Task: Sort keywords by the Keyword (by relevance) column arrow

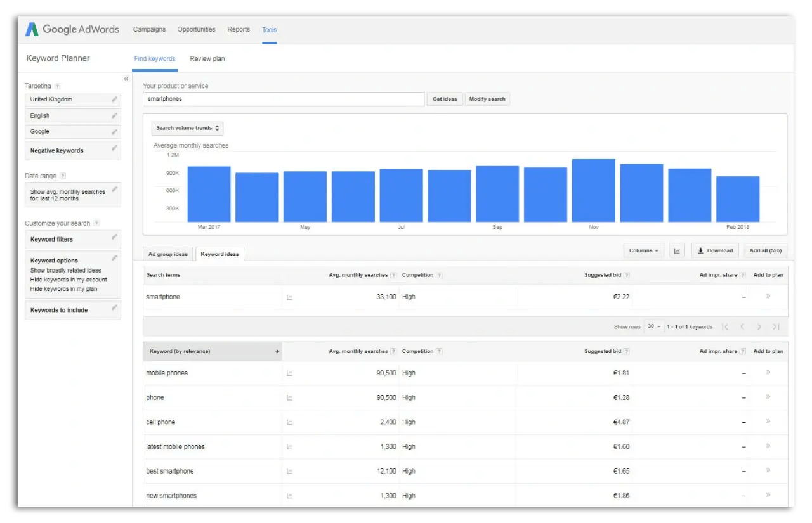Action: click(x=277, y=351)
